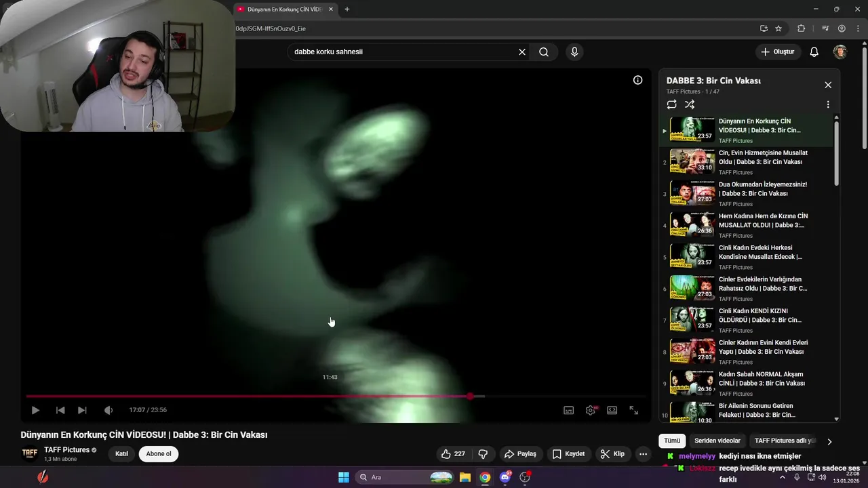Show more filter chips with arrow
The image size is (868, 488).
(829, 441)
